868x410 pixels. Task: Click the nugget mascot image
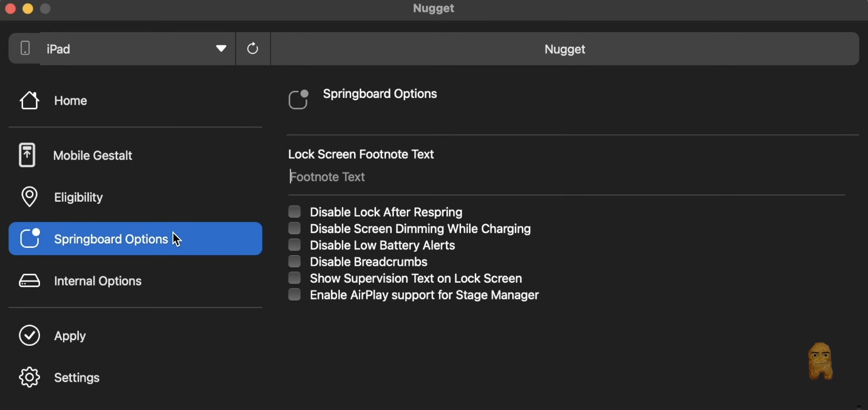pyautogui.click(x=820, y=361)
